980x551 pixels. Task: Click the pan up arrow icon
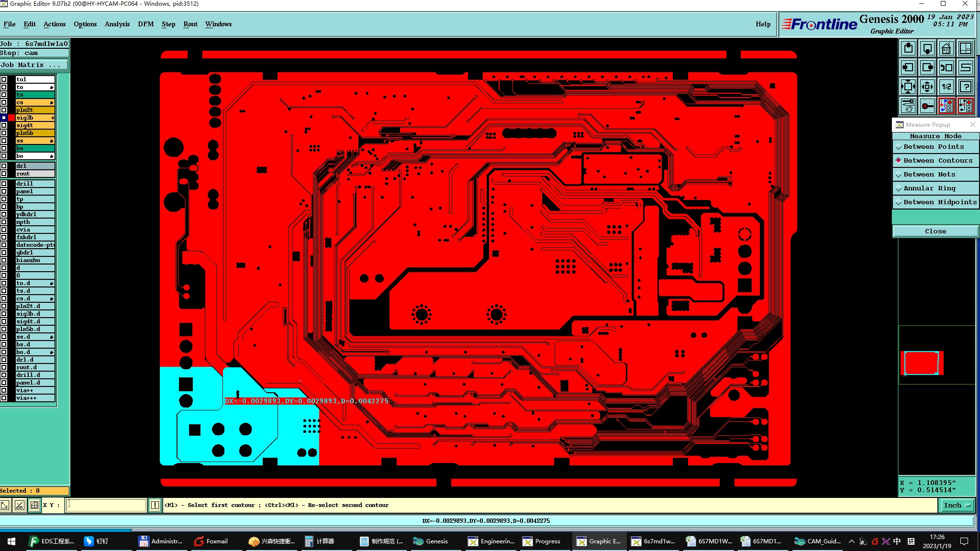pos(908,49)
